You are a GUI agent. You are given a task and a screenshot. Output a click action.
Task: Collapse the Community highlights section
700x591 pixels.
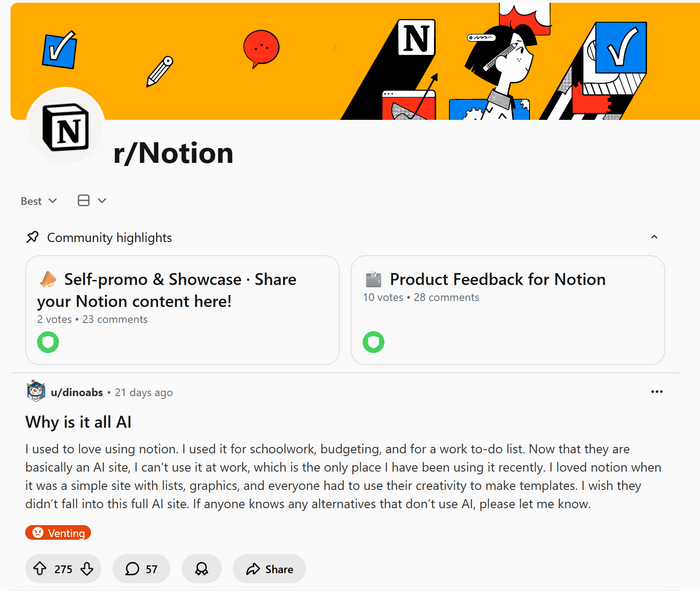[x=654, y=238]
